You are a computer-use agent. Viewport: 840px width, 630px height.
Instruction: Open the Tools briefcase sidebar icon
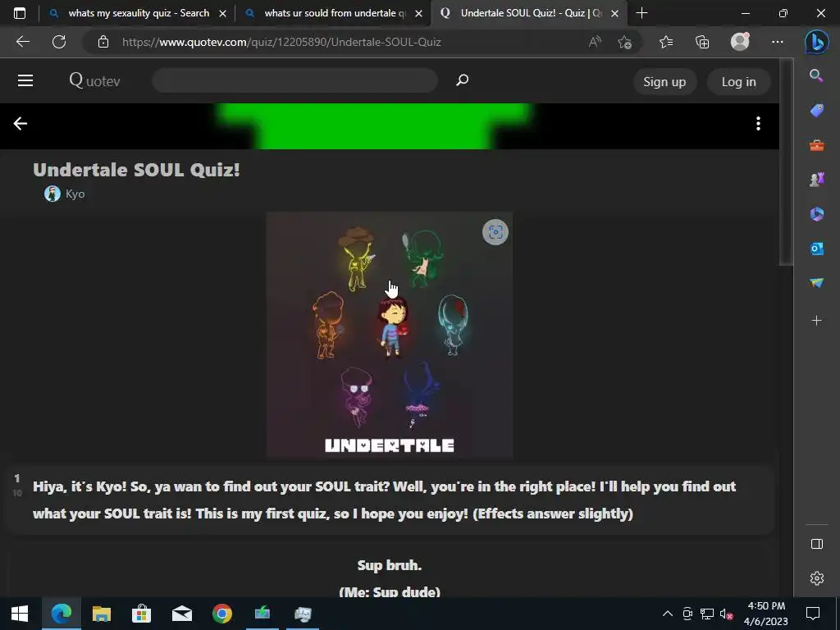pos(816,145)
